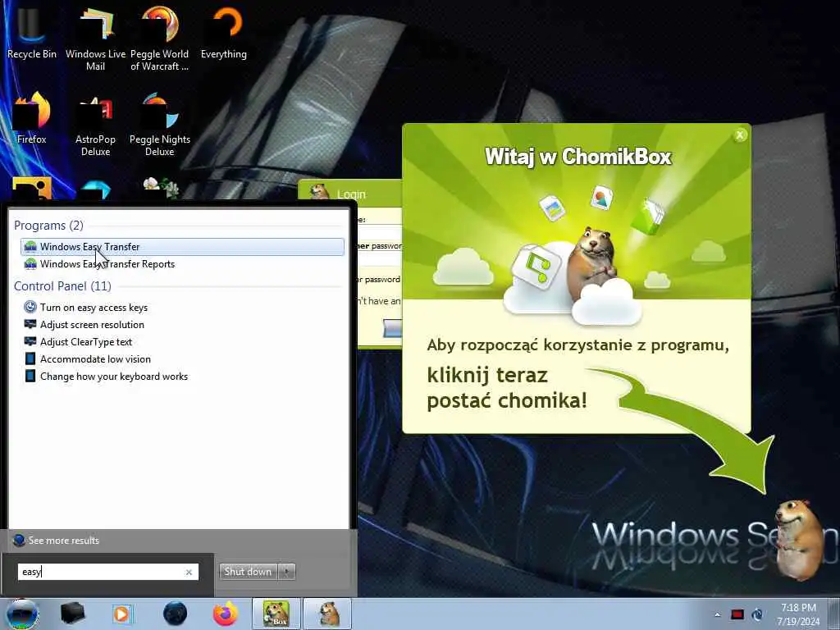Open Firefox desktop shortcut
Screen dimensions: 840x630
pos(31,118)
